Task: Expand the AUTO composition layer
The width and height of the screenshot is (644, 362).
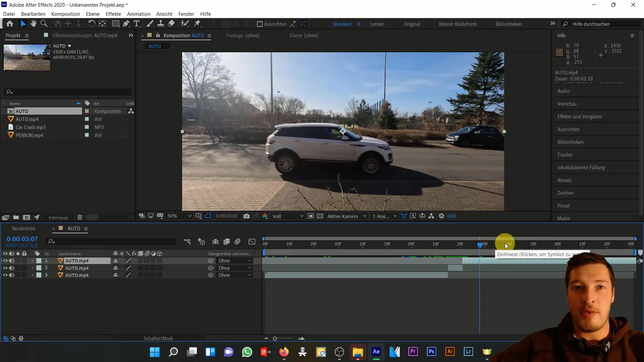Action: (32, 260)
